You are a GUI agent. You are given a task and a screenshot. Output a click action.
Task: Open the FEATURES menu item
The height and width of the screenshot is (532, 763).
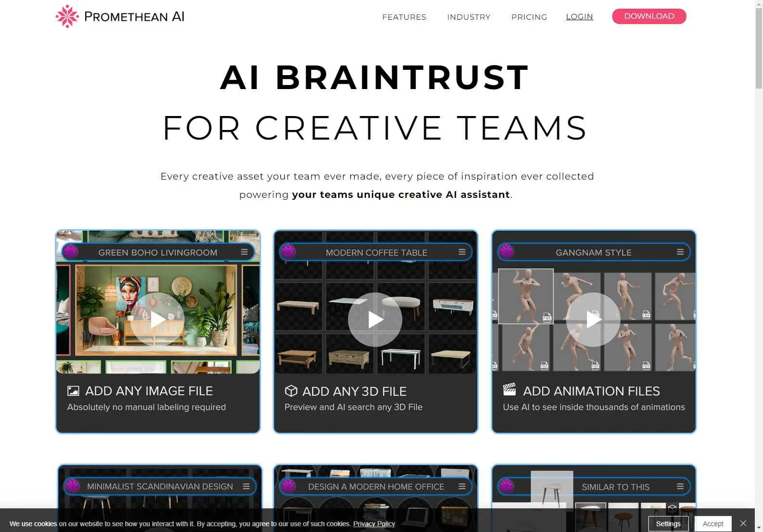404,17
